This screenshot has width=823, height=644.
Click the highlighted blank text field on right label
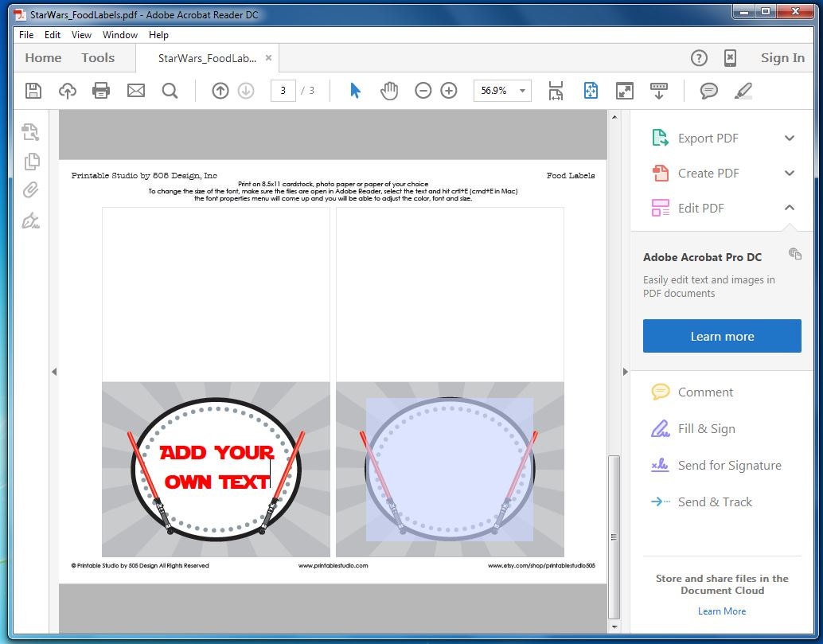click(x=450, y=469)
